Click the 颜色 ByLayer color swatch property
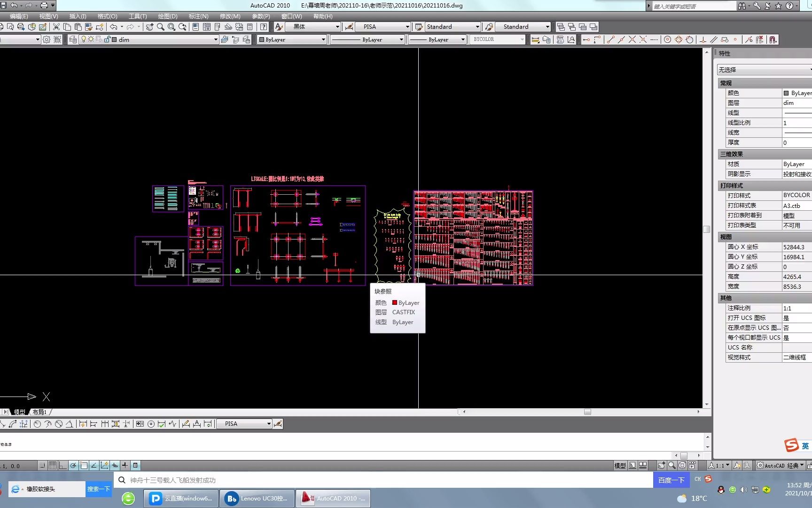 click(786, 93)
